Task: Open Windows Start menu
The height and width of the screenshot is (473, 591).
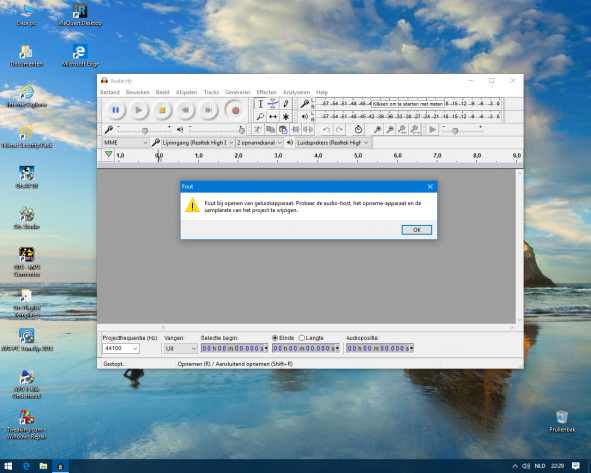Action: pos(8,466)
